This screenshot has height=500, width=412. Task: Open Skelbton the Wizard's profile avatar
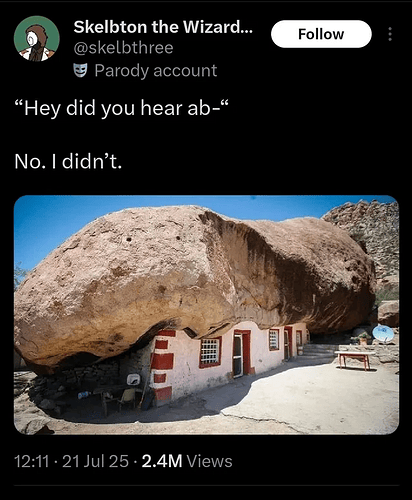[x=37, y=39]
